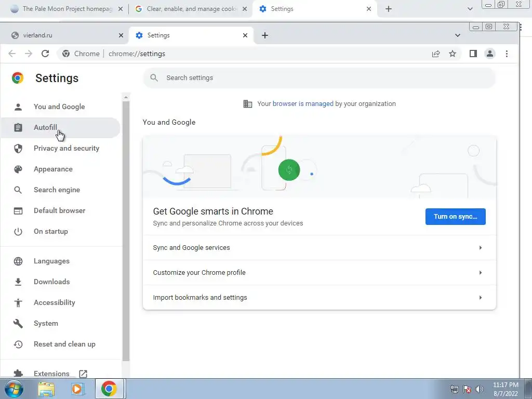
Task: Select Settings tab in the back window
Action: tap(314, 9)
